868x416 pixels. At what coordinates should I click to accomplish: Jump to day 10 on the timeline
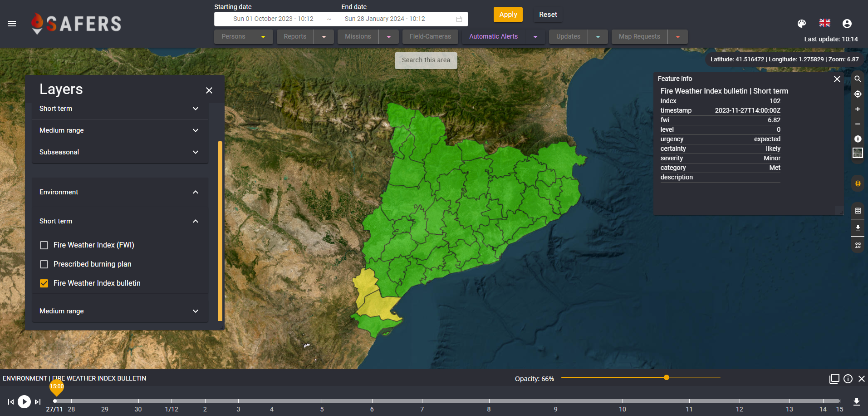pos(623,409)
